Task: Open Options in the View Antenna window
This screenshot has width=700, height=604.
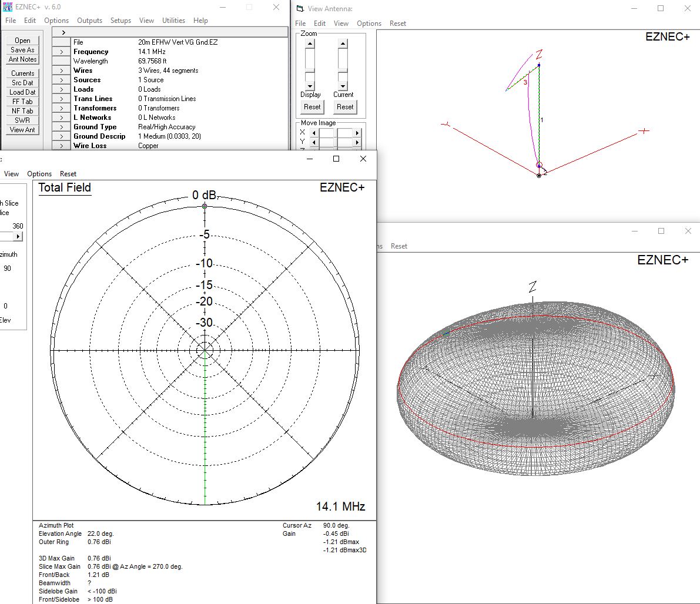Action: coord(369,24)
